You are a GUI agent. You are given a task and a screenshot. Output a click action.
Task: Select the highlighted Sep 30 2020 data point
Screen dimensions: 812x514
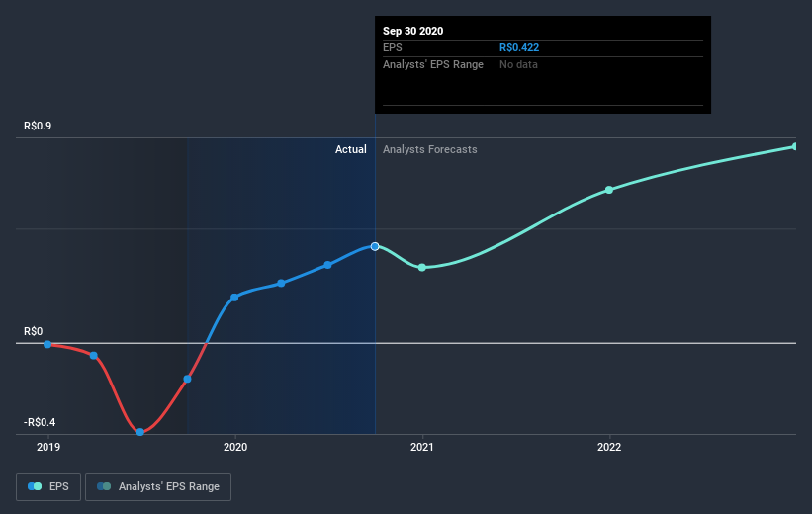coord(375,246)
